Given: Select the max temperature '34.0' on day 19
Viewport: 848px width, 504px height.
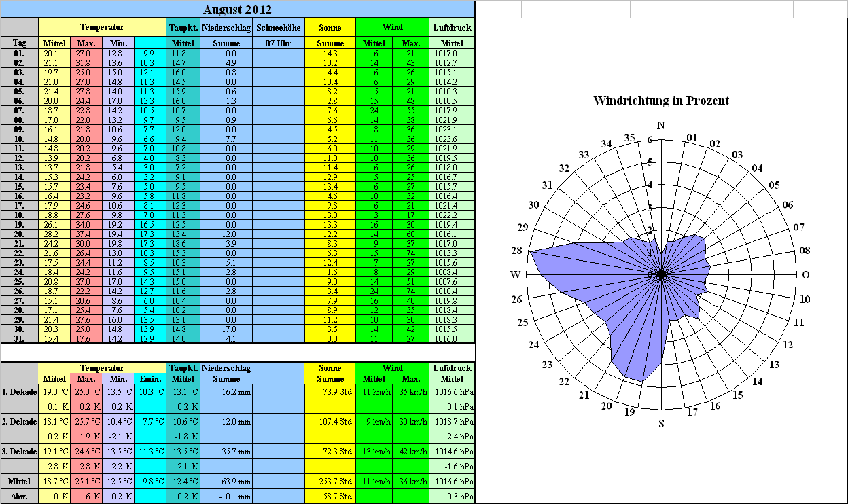Looking at the screenshot, I should [x=86, y=224].
